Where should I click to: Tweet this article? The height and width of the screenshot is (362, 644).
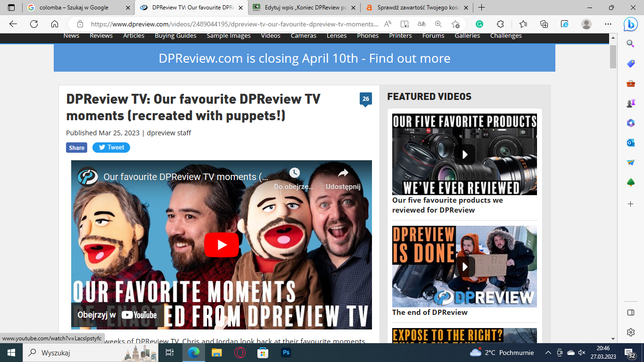click(111, 148)
